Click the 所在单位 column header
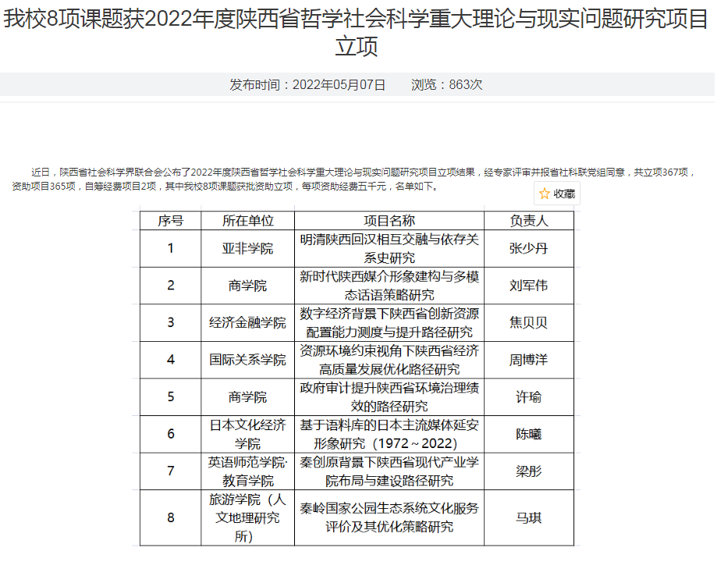This screenshot has height=562, width=728. 247,221
